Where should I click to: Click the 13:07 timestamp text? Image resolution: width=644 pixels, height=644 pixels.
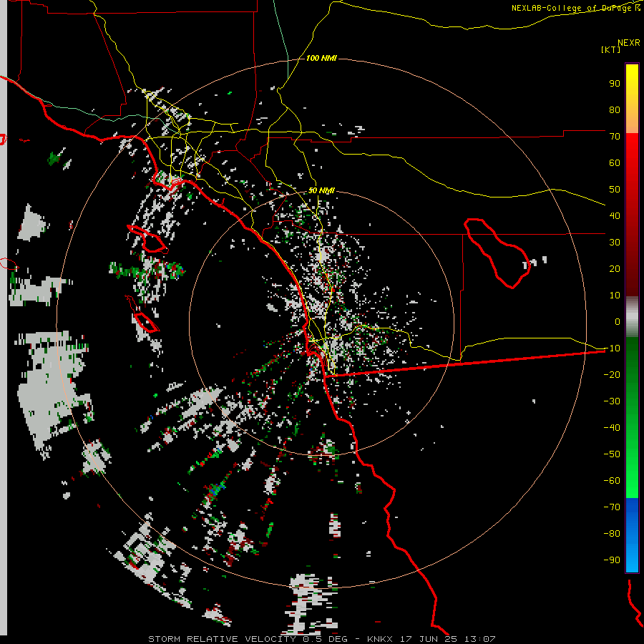(480, 639)
